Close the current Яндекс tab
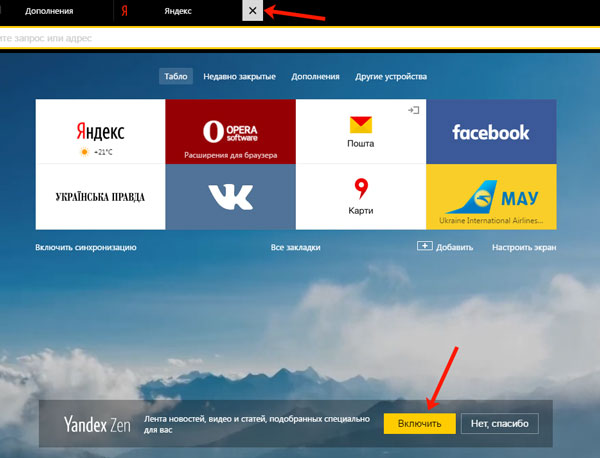Viewport: 600px width, 458px height. [x=253, y=11]
